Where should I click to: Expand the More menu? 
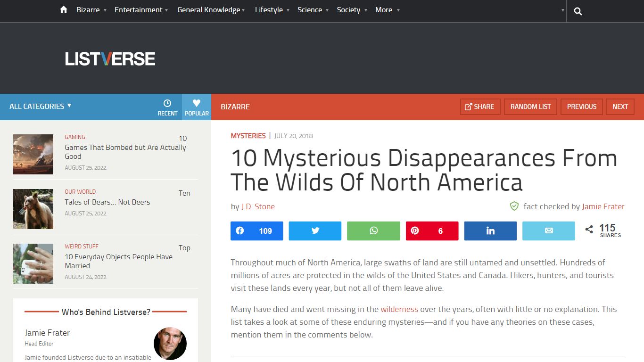click(x=388, y=10)
